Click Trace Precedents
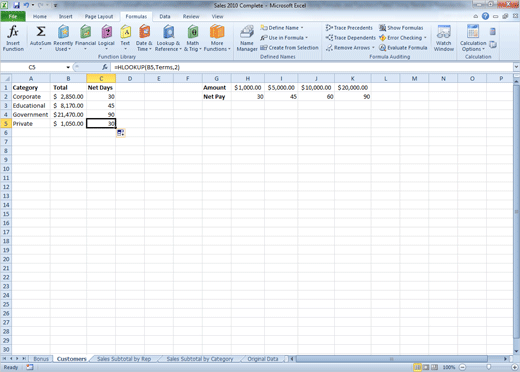This screenshot has height=372, width=520. click(349, 28)
